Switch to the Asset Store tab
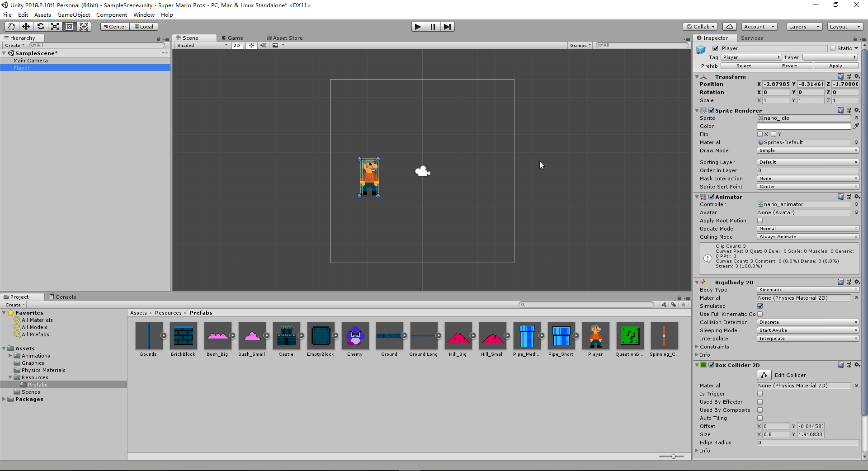 (285, 38)
